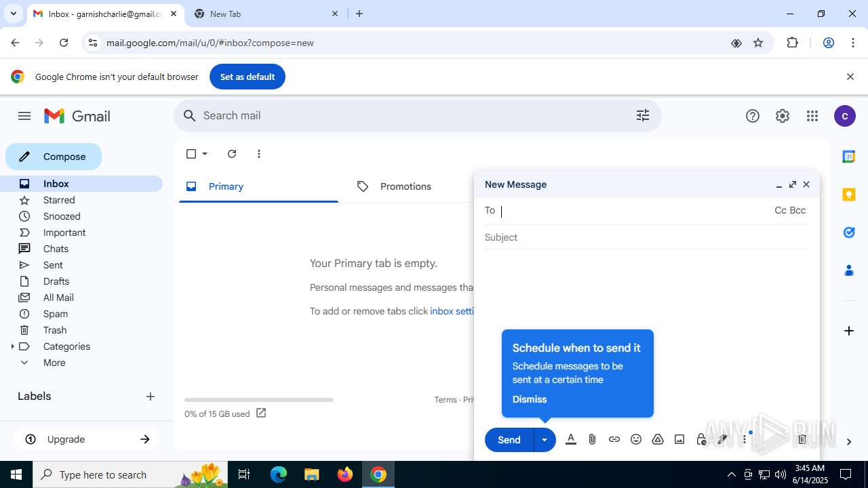Open Google Keep side panel
Image resolution: width=868 pixels, height=488 pixels.
pyautogui.click(x=848, y=195)
